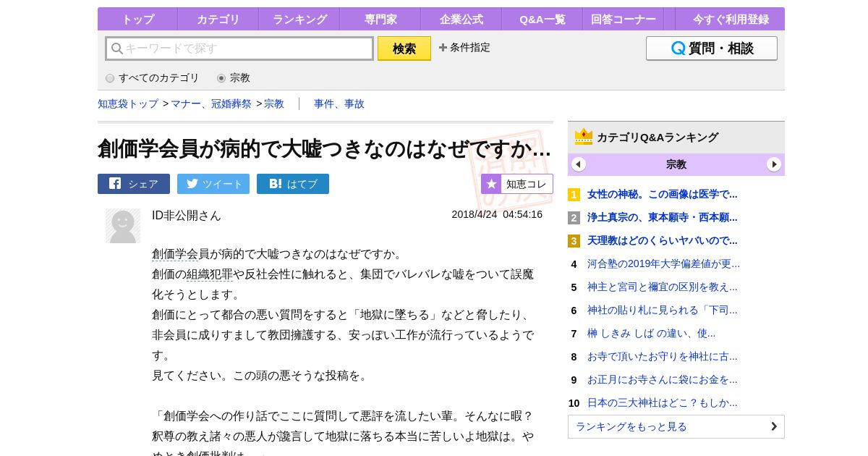This screenshot has height=456, width=868.
Task: Click the star icon for 知恵コレ
Action: pyautogui.click(x=490, y=184)
